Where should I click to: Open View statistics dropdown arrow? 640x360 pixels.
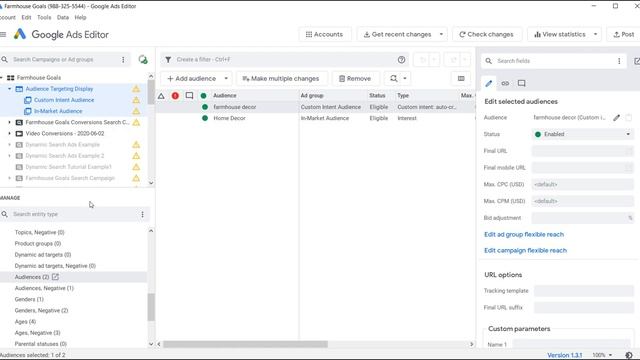(x=596, y=34)
